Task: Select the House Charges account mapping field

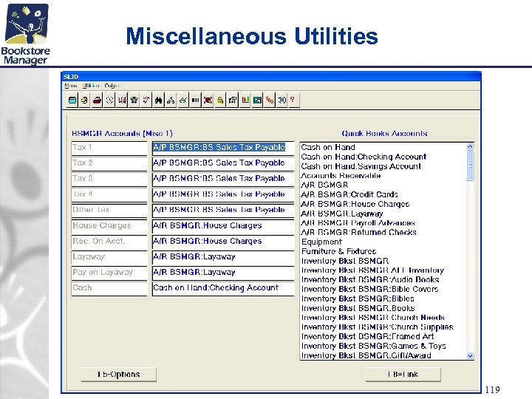Action: click(x=223, y=225)
